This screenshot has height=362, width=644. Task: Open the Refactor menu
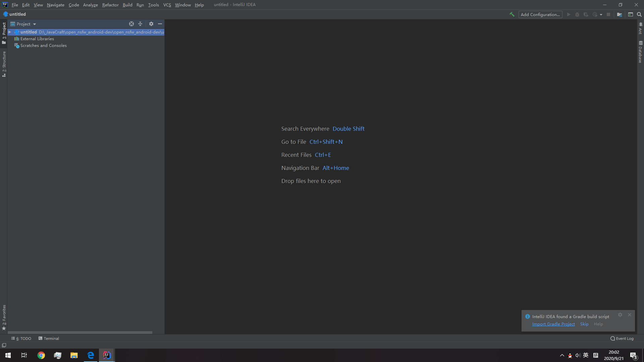110,5
